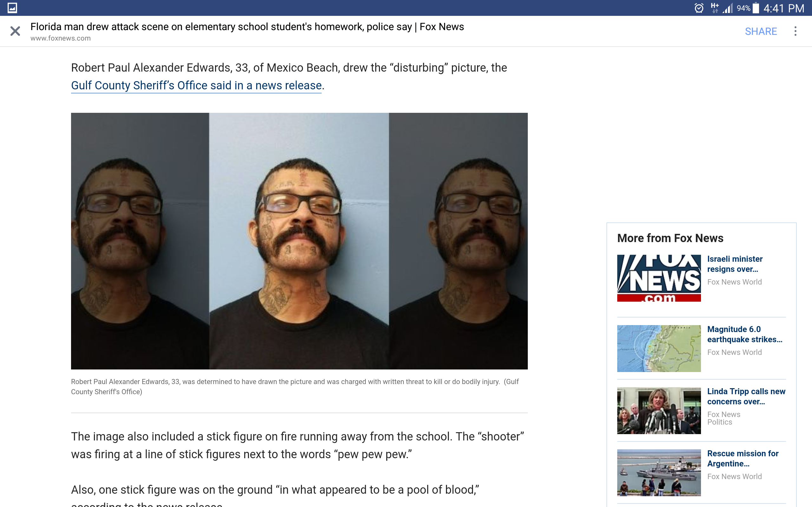Tap the signal strength bars icon
Viewport: 812px width, 507px height.
tap(727, 8)
